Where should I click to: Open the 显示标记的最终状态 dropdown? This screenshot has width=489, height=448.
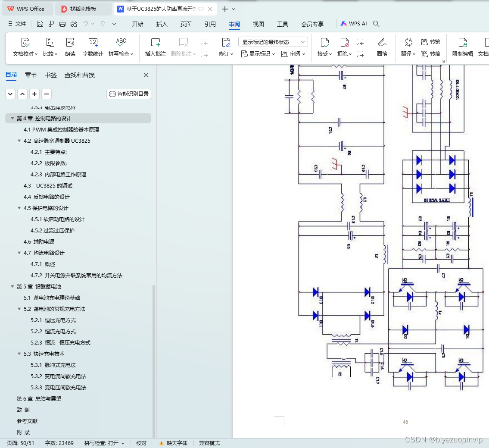tap(272, 41)
